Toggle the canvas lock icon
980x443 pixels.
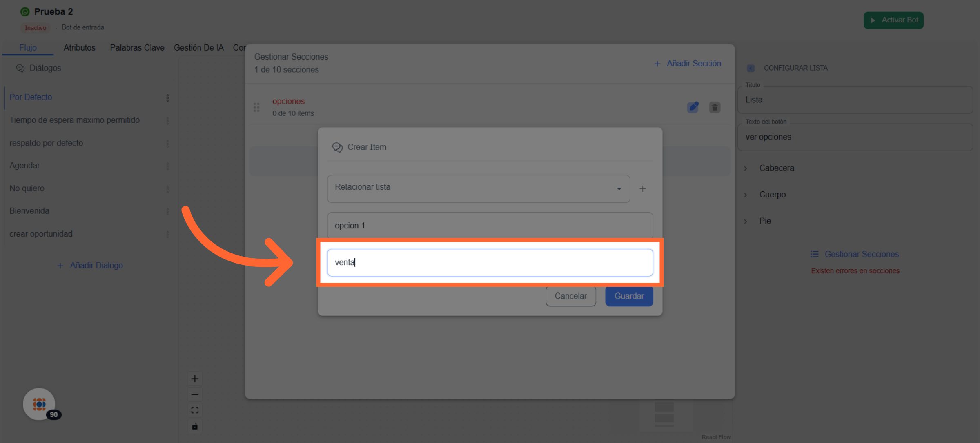click(x=195, y=426)
